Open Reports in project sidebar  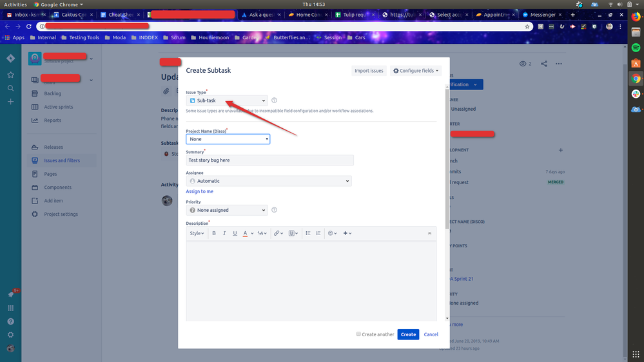pos(53,120)
